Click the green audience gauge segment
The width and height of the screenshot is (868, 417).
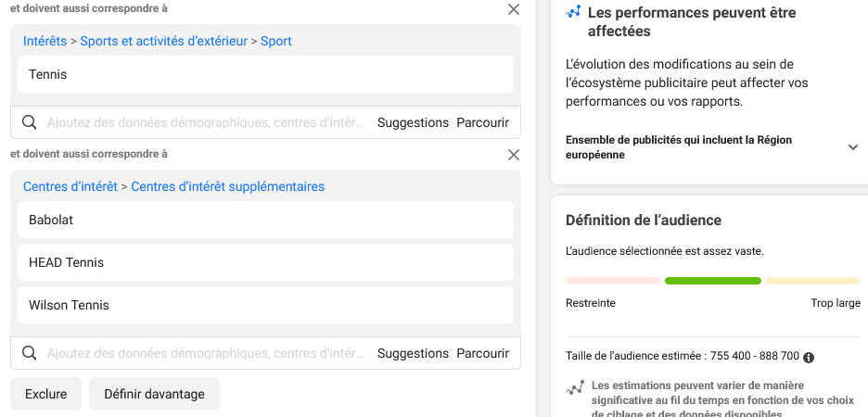coord(713,281)
